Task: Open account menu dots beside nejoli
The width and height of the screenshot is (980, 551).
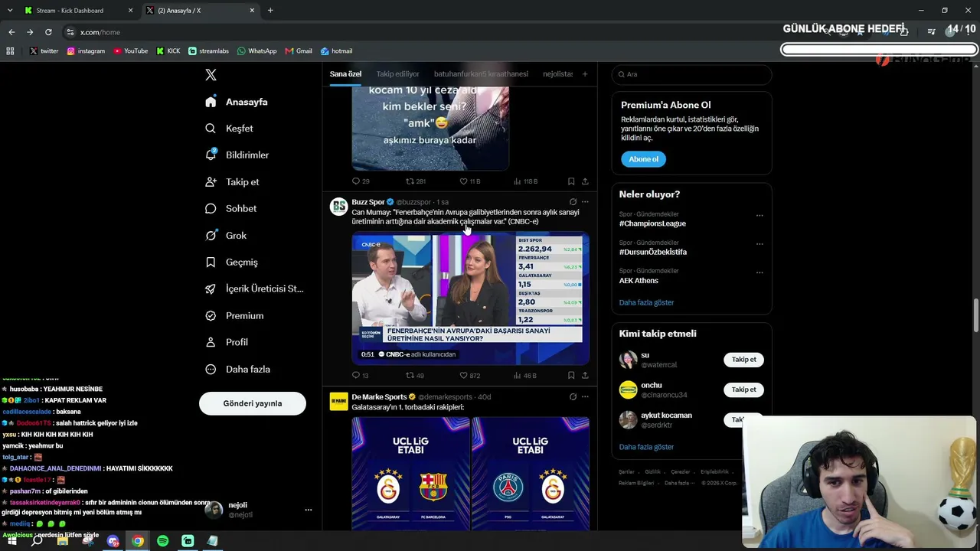Action: [x=309, y=510]
